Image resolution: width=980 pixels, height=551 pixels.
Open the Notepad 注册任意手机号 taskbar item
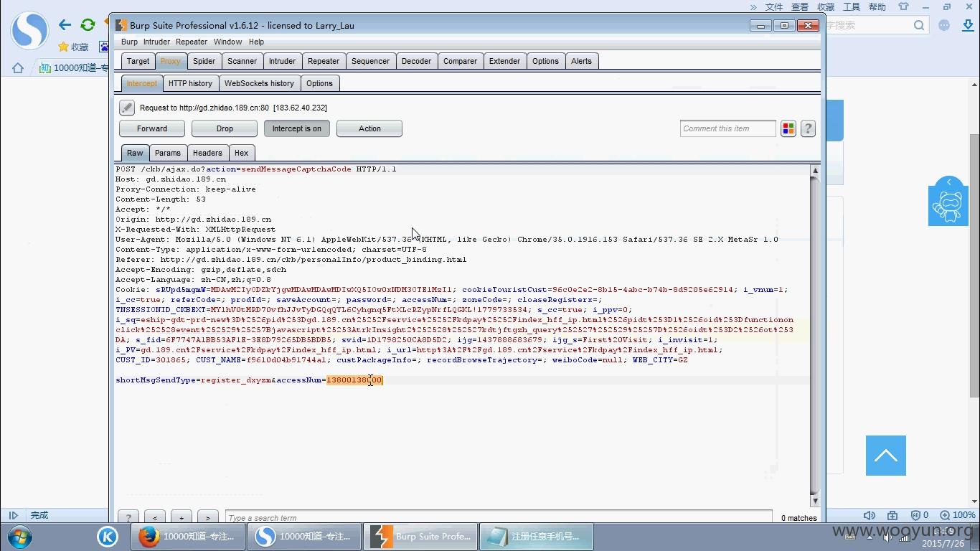coord(537,536)
